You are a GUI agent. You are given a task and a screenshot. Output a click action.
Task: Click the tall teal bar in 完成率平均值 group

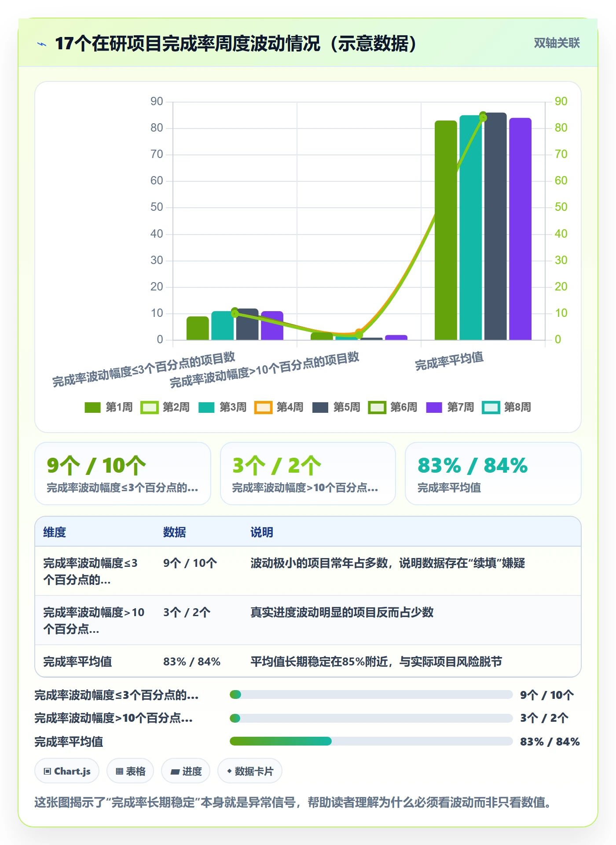pyautogui.click(x=471, y=228)
